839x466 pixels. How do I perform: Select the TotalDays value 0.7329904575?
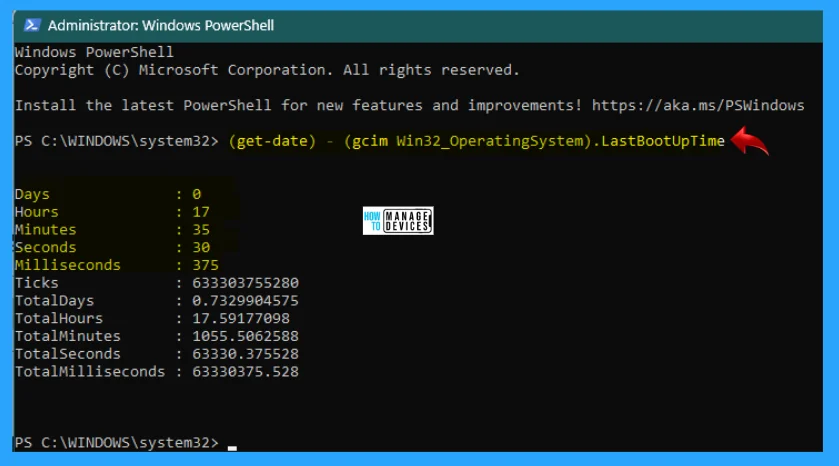pyautogui.click(x=245, y=301)
